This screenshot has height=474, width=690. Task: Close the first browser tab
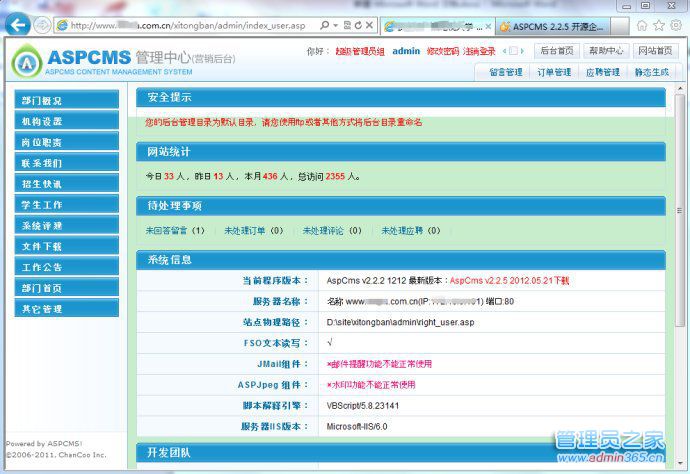click(x=488, y=26)
